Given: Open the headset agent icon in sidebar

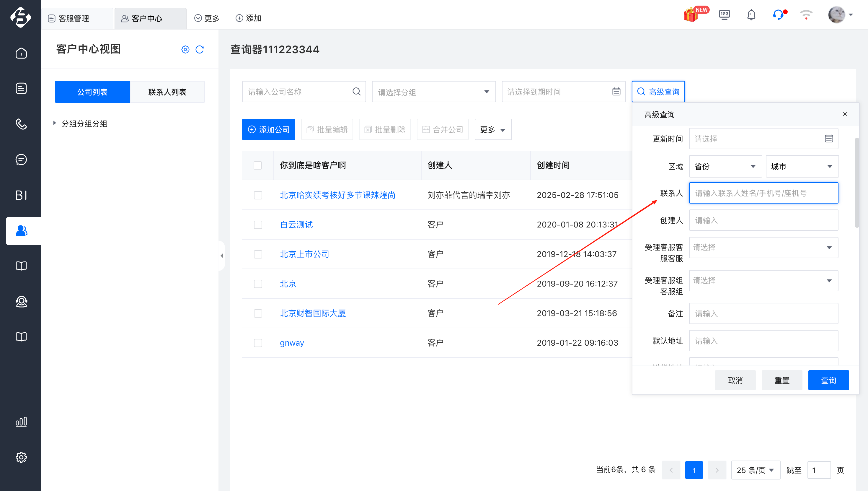Looking at the screenshot, I should pos(21,301).
